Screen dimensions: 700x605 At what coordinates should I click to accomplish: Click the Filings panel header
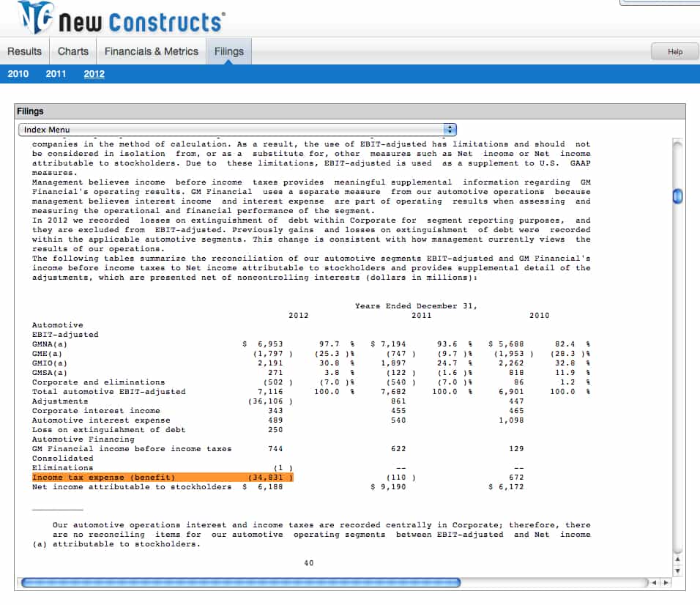[x=350, y=111]
